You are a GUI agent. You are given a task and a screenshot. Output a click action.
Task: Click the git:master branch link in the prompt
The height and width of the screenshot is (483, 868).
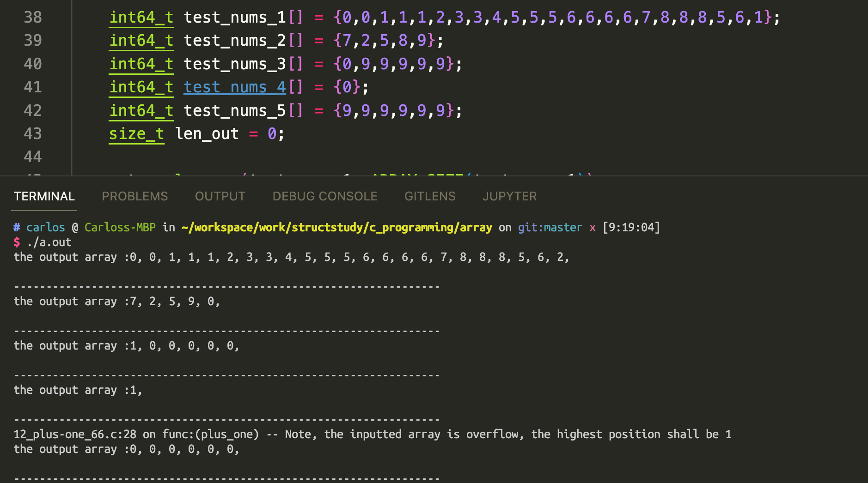[550, 227]
